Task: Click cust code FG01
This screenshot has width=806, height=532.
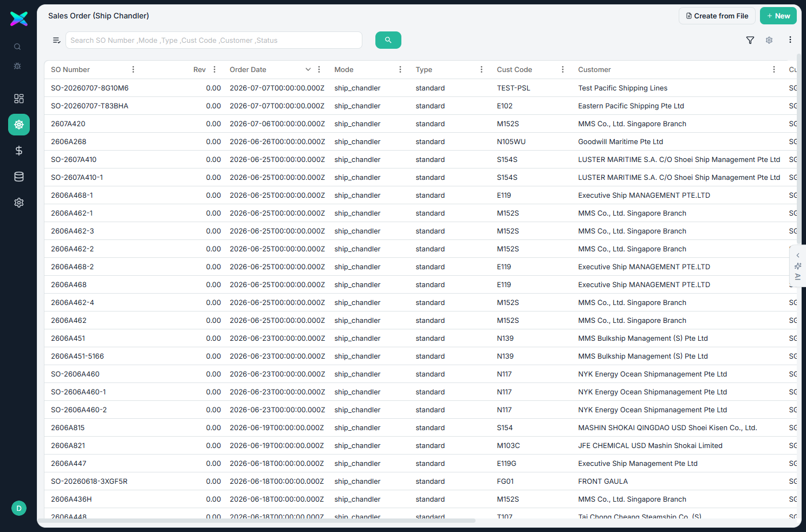Action: click(x=505, y=481)
